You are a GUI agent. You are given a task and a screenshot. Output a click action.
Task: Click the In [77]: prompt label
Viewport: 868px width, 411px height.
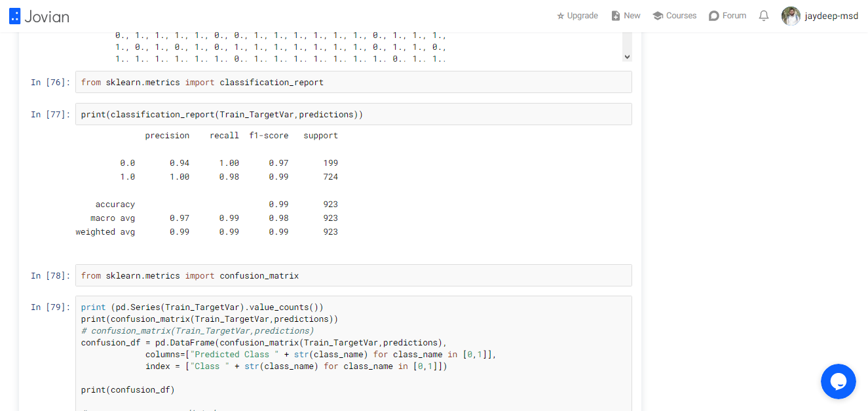pyautogui.click(x=50, y=115)
